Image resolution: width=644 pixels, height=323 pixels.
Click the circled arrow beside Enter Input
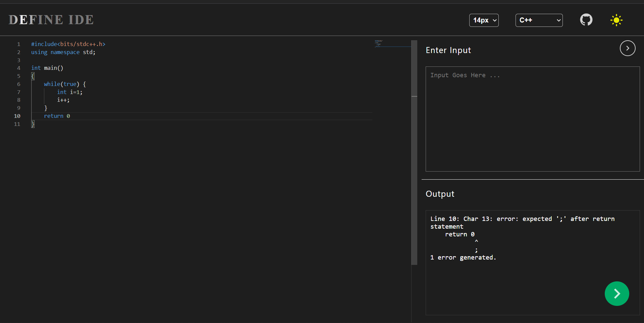628,48
